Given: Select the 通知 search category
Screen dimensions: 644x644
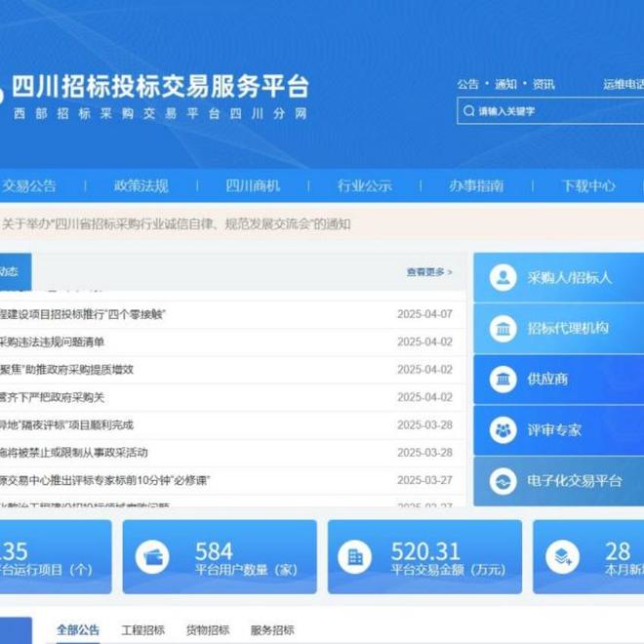Looking at the screenshot, I should pyautogui.click(x=505, y=85).
